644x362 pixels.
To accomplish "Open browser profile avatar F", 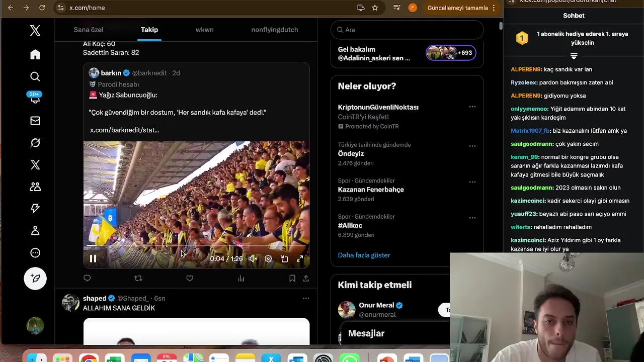I will pos(413,8).
